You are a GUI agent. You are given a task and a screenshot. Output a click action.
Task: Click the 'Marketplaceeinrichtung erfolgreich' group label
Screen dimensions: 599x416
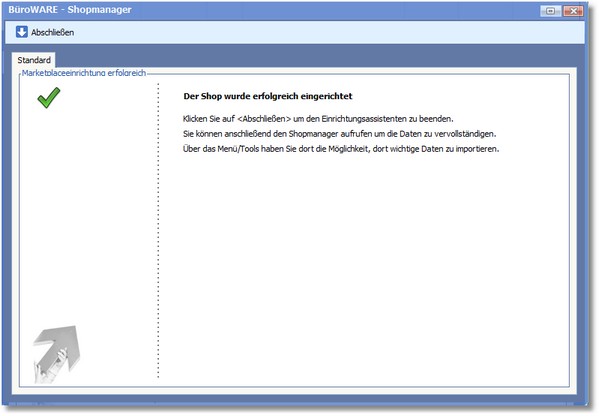click(84, 73)
